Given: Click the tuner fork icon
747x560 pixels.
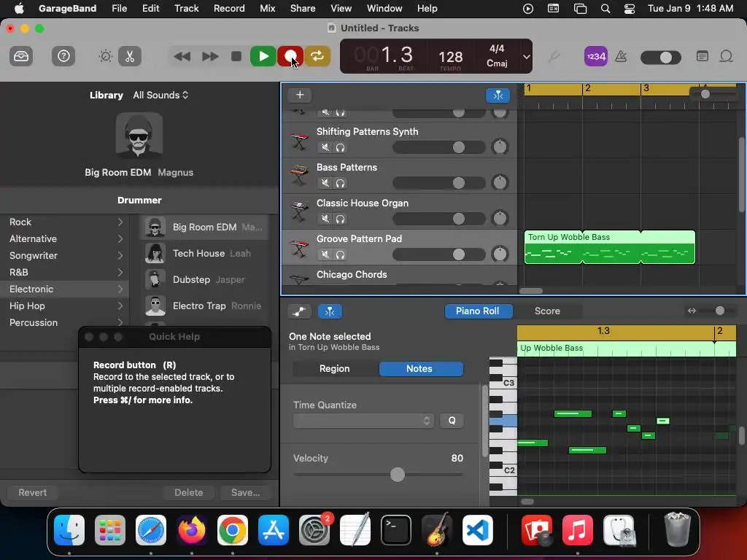Looking at the screenshot, I should [554, 57].
